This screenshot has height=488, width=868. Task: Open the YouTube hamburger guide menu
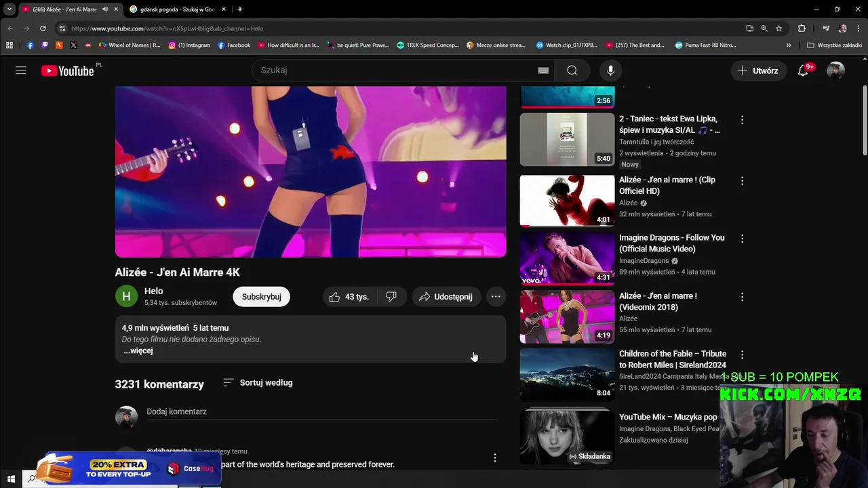pyautogui.click(x=21, y=70)
